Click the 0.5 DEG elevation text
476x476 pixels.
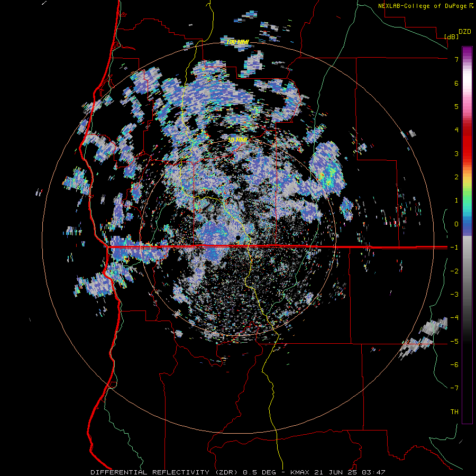260,472
